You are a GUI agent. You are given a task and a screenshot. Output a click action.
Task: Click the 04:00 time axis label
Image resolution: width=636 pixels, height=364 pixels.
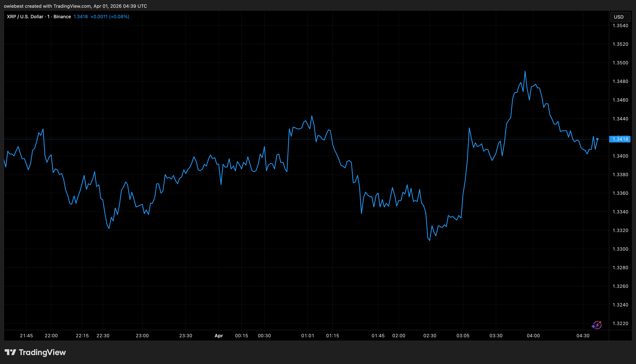coord(533,336)
